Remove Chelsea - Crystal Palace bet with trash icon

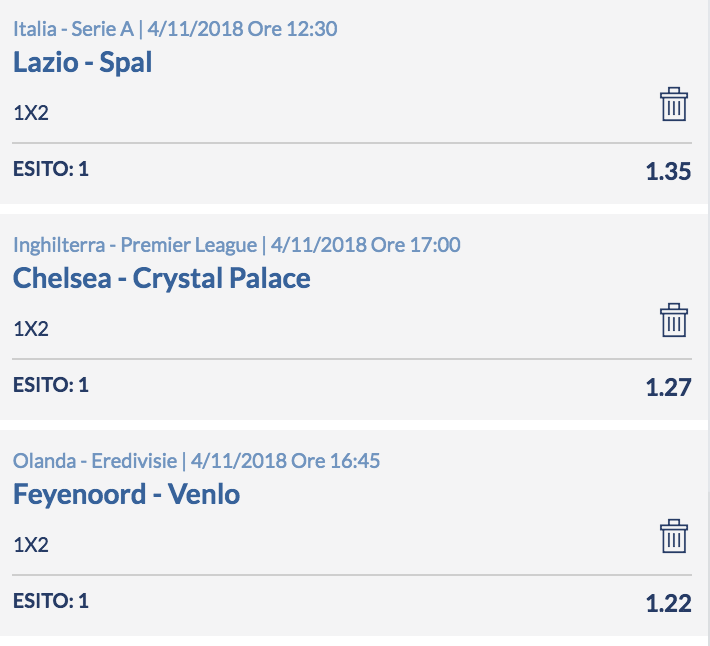[x=674, y=321]
